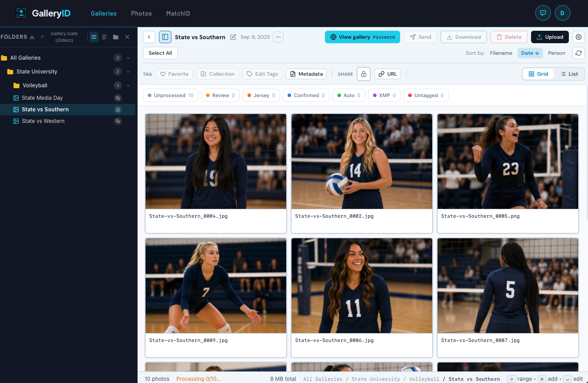Image resolution: width=588 pixels, height=383 pixels.
Task: Toggle the sidebar panel icon
Action: [165, 37]
